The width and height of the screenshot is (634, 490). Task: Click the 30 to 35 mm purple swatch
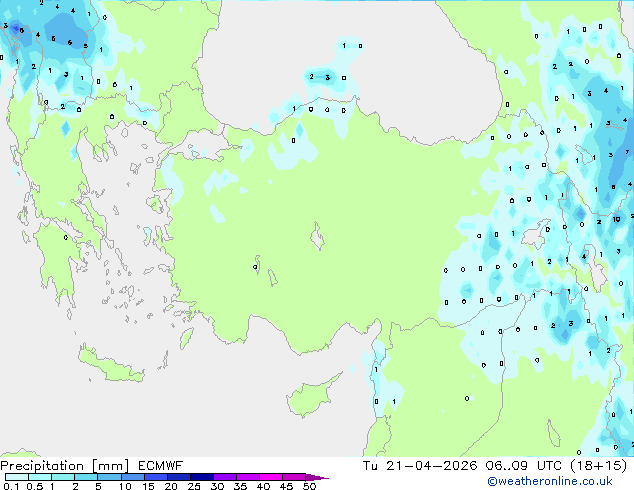click(225, 477)
